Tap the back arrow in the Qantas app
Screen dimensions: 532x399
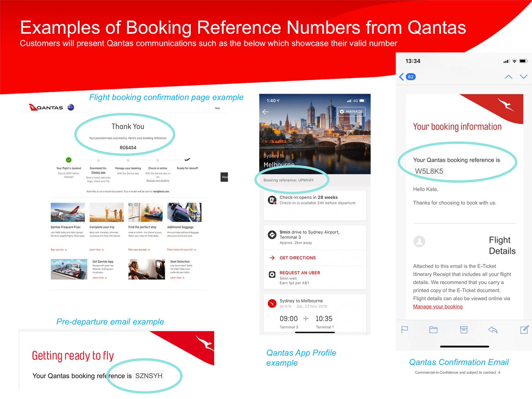265,112
